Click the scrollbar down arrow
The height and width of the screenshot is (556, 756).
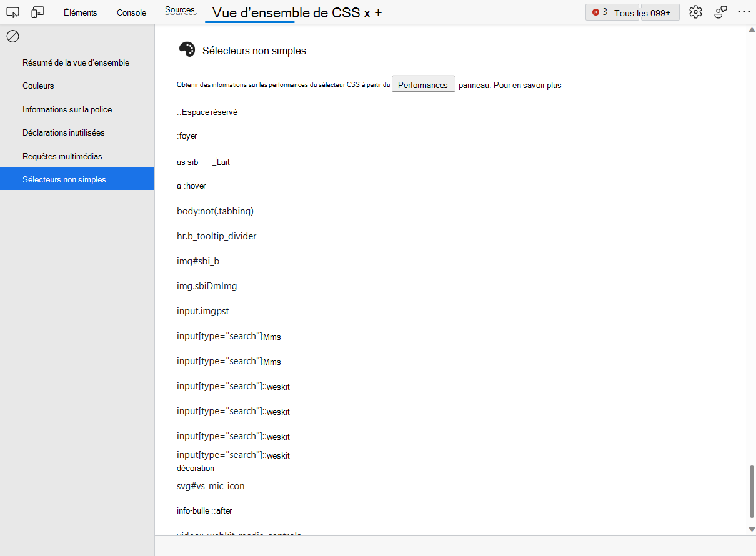point(751,529)
